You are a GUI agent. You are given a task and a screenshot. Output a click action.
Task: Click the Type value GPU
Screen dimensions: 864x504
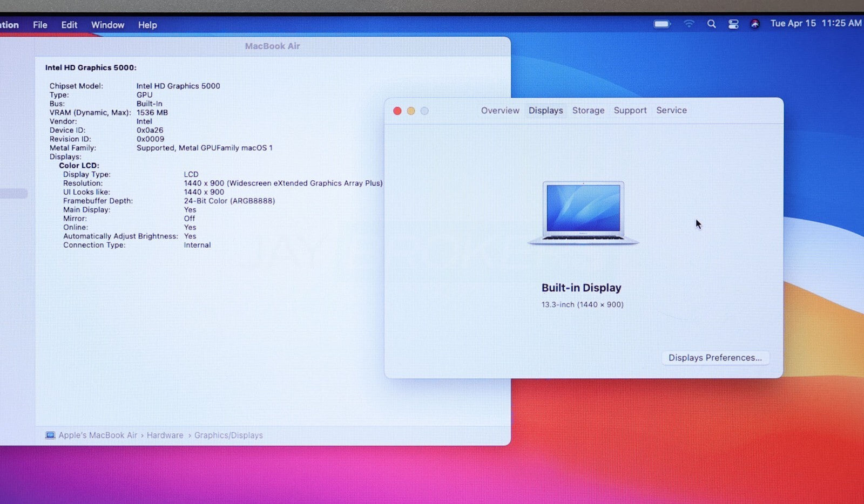[x=144, y=94]
